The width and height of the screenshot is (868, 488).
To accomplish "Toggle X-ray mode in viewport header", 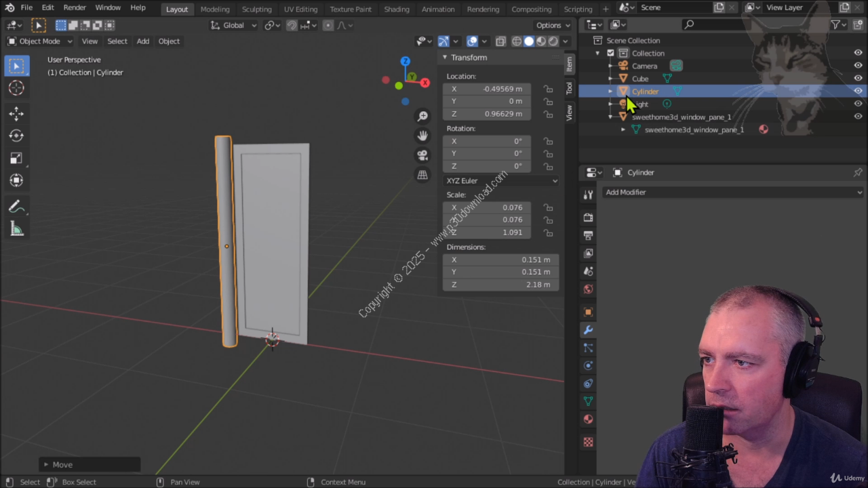I will pyautogui.click(x=500, y=41).
